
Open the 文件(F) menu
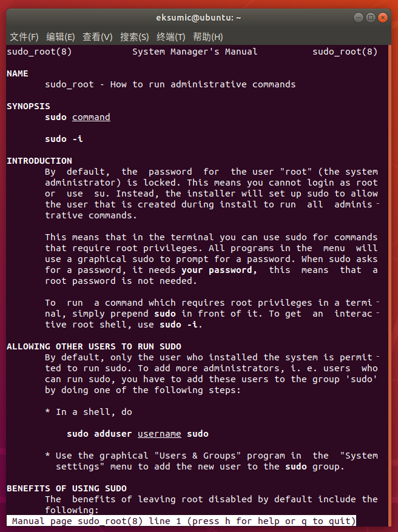coord(24,37)
